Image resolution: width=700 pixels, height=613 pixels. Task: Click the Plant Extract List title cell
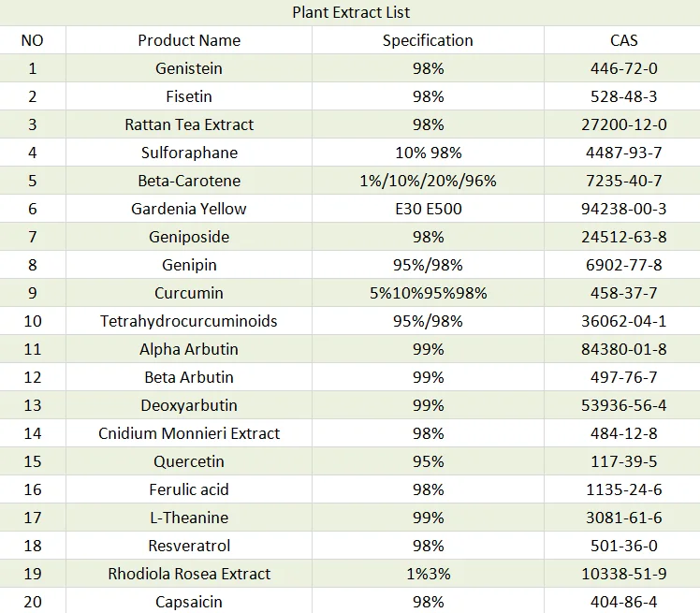pos(350,12)
